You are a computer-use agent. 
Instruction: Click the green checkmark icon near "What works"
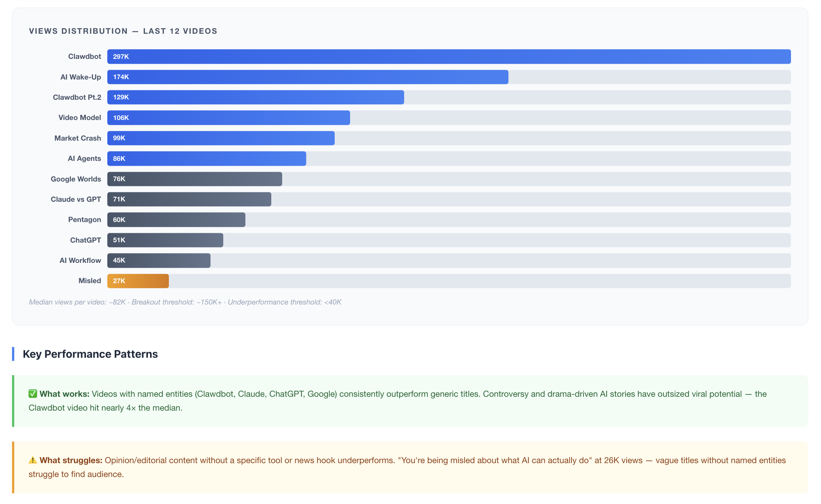33,394
